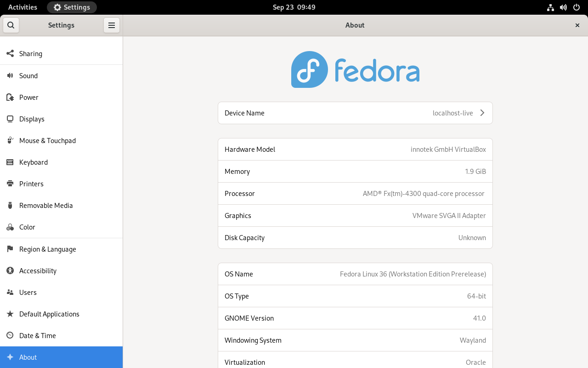This screenshot has width=588, height=368.
Task: Click the Keyboard icon in sidebar
Action: tap(10, 162)
